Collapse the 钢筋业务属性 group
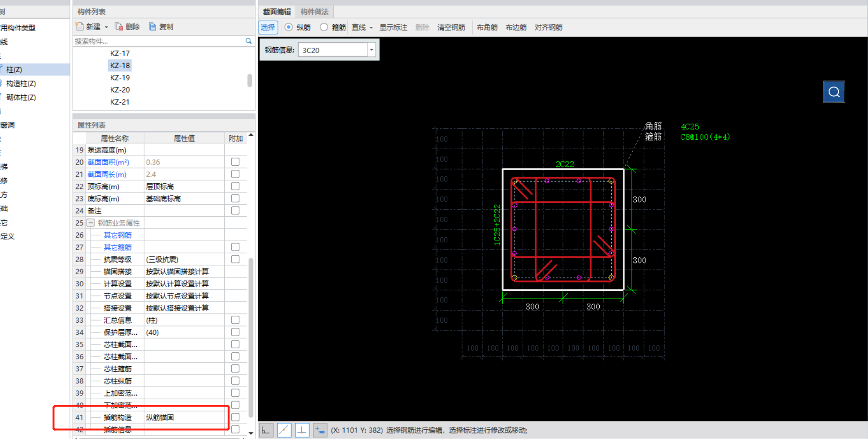Image resolution: width=868 pixels, height=439 pixels. (91, 223)
